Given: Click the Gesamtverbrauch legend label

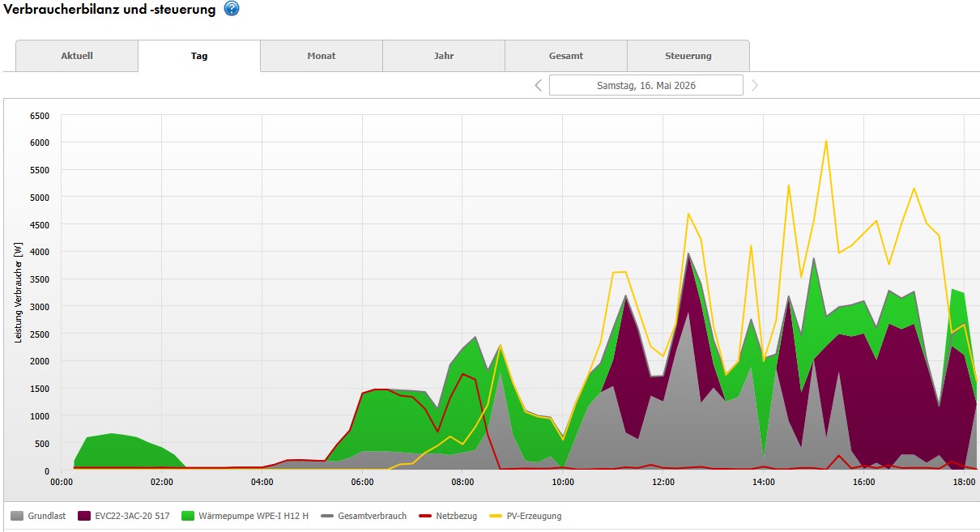Looking at the screenshot, I should click(x=372, y=516).
